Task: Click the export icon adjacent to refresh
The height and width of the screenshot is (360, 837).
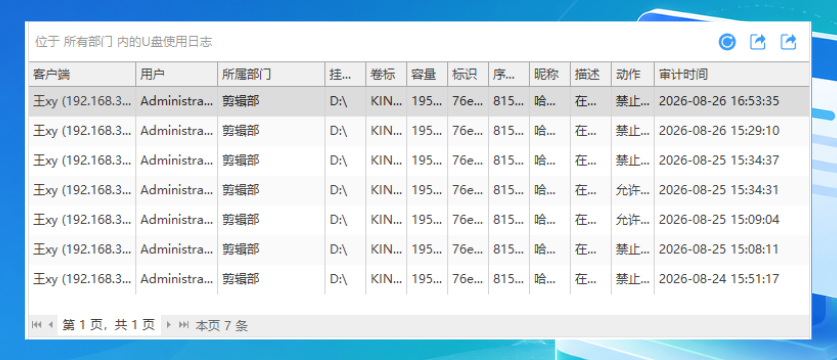Action: [x=758, y=42]
